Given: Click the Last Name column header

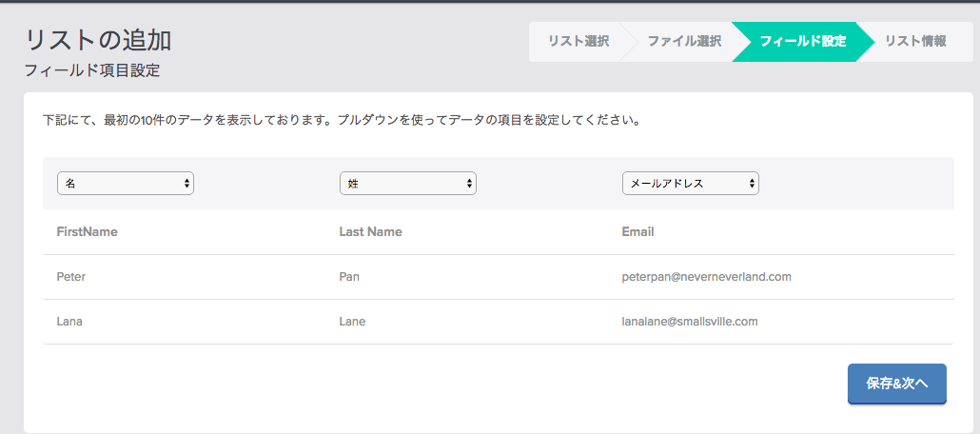Looking at the screenshot, I should tap(371, 232).
